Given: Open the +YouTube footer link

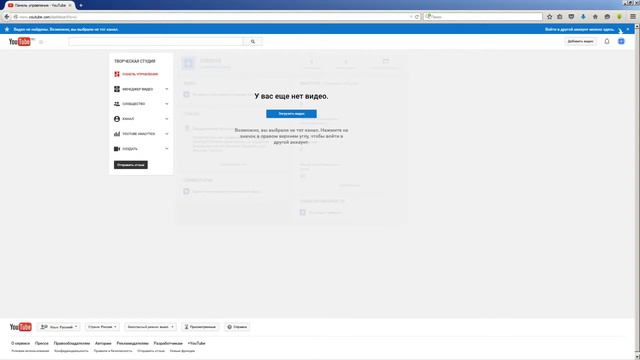Looking at the screenshot, I should [x=196, y=343].
